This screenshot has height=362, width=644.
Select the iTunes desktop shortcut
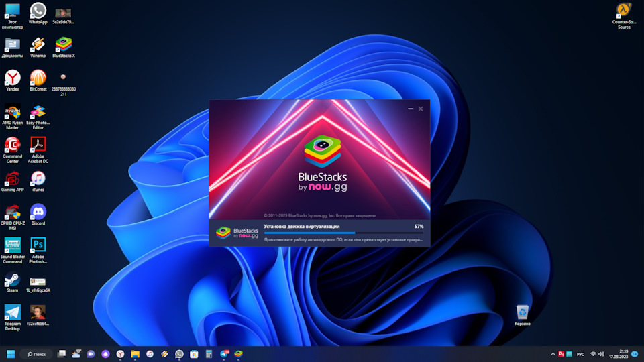coord(38,182)
